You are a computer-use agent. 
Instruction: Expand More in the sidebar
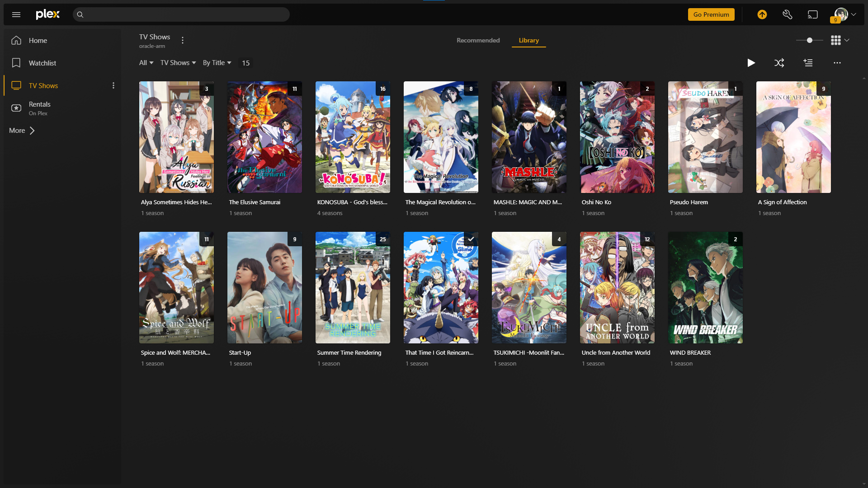[x=22, y=131]
